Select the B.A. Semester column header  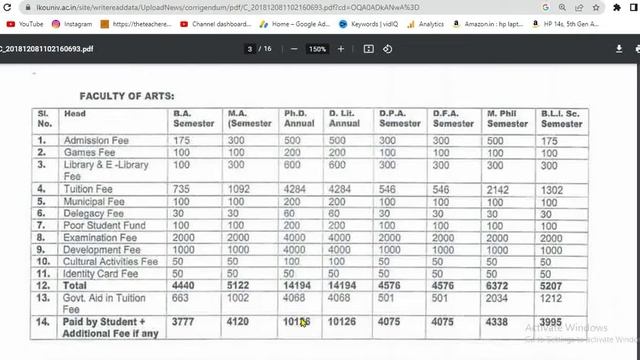(194, 118)
